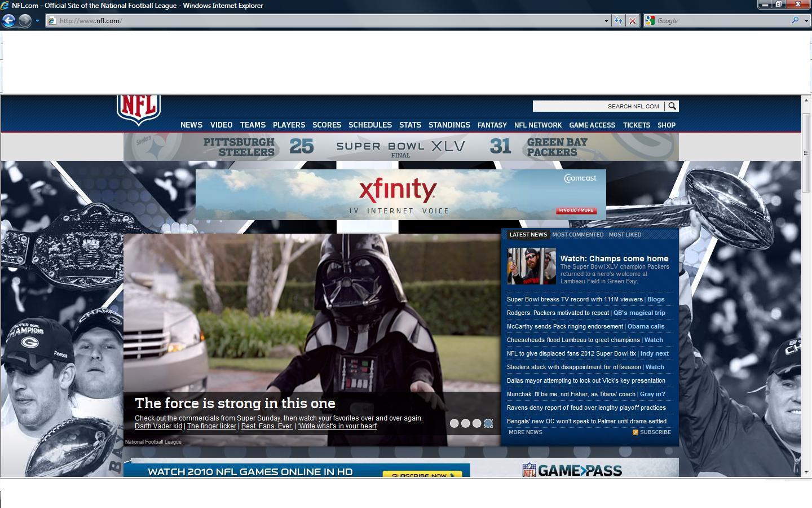Select STATS in navigation bar
The width and height of the screenshot is (812, 508).
tap(410, 125)
